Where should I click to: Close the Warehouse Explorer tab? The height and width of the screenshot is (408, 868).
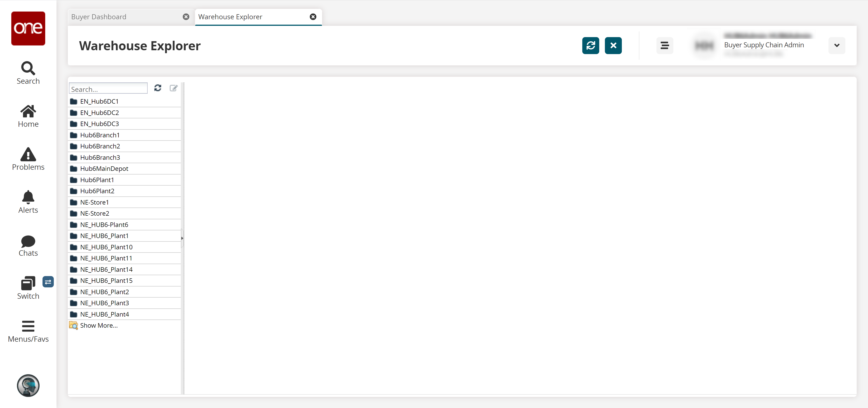313,17
